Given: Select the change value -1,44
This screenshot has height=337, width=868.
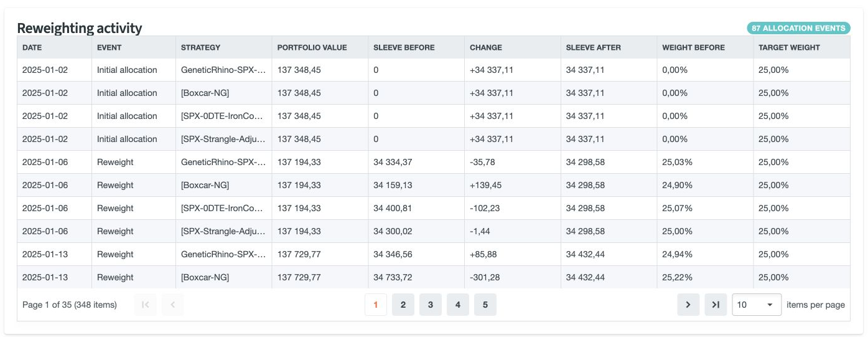Looking at the screenshot, I should (x=480, y=231).
